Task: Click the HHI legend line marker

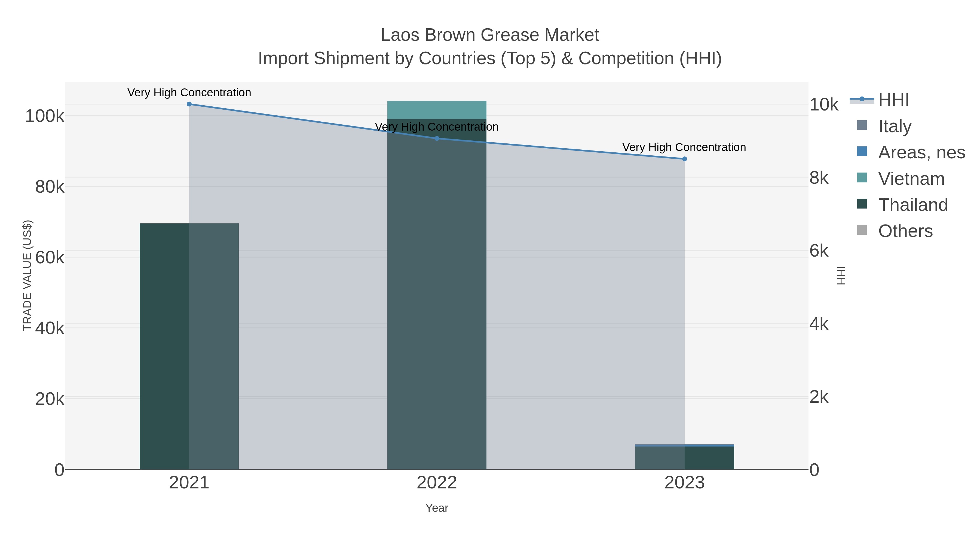Action: [x=862, y=99]
